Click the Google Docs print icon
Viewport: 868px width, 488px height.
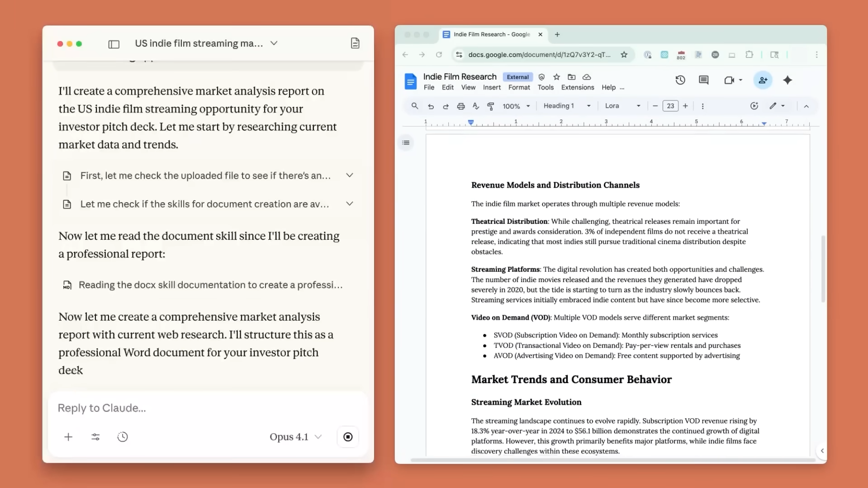point(460,106)
